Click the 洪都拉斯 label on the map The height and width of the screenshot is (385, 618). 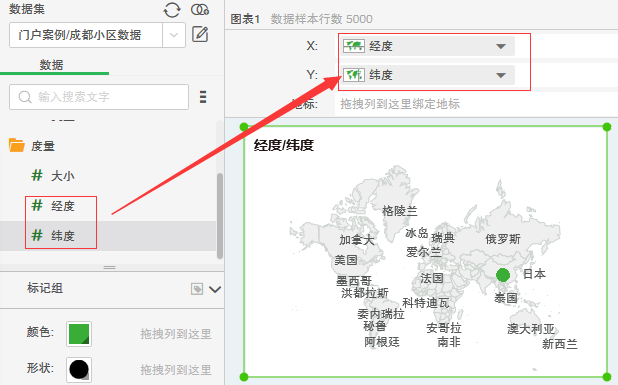tap(365, 293)
